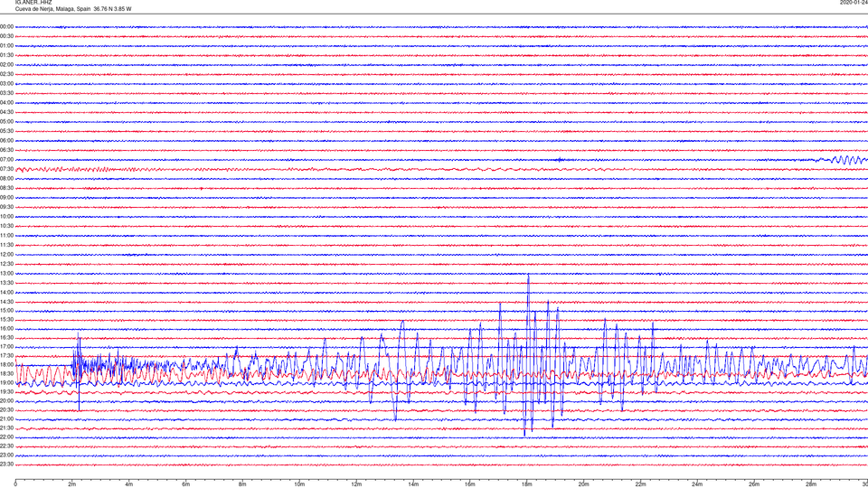Image resolution: width=868 pixels, height=488 pixels.
Task: Click the Cueva de Nerja, Malaga, Spain location text
Action: tap(52, 9)
